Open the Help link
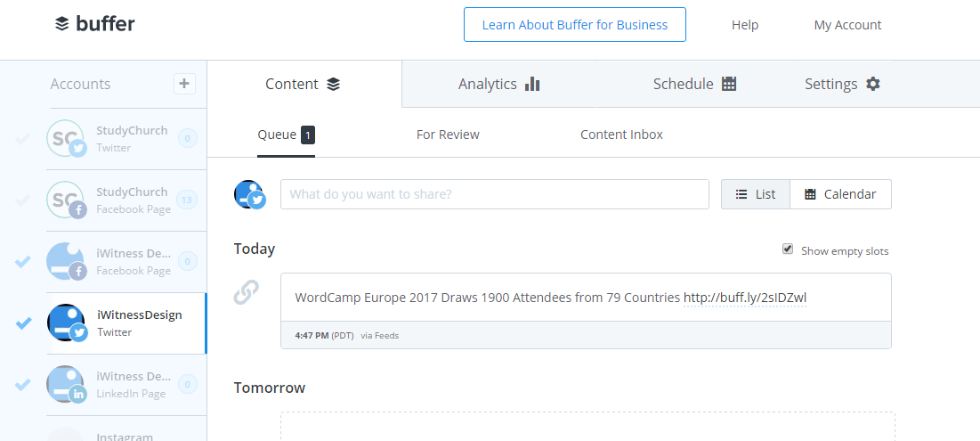Image resolution: width=980 pixels, height=441 pixels. [745, 25]
